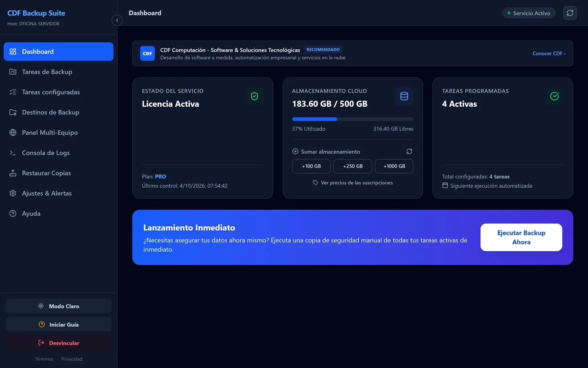Click the Ayuda question mark icon
The image size is (588, 368).
[x=13, y=213]
